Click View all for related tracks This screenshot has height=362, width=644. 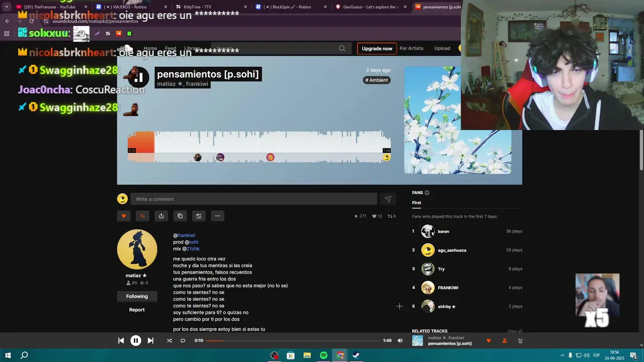tap(515, 331)
